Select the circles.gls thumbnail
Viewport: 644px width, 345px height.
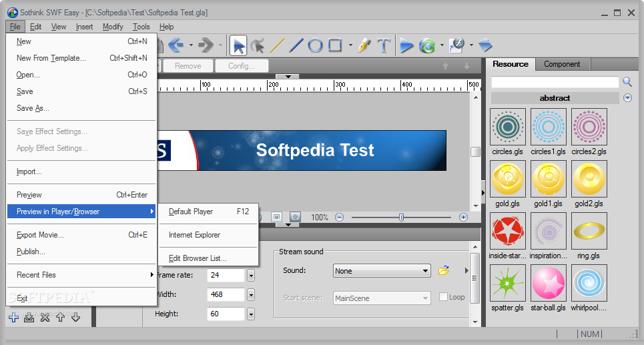pos(508,127)
